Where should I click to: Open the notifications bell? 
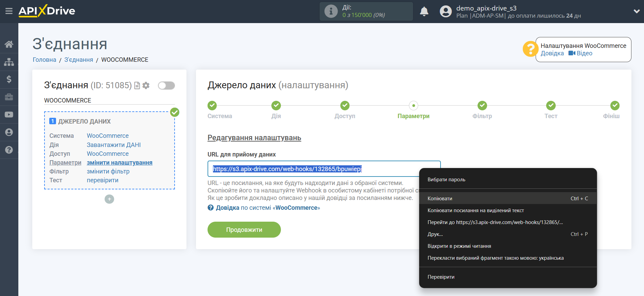tap(424, 12)
